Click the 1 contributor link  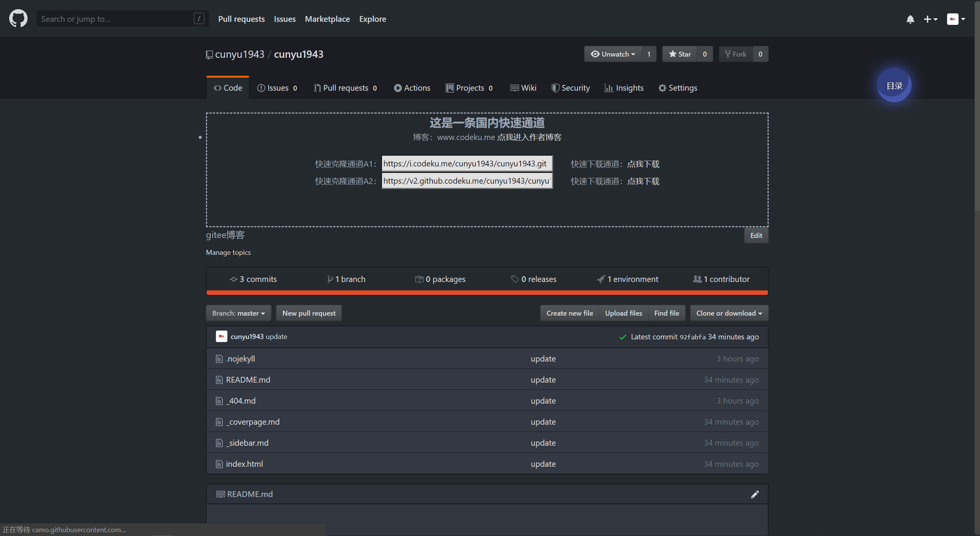pos(720,279)
